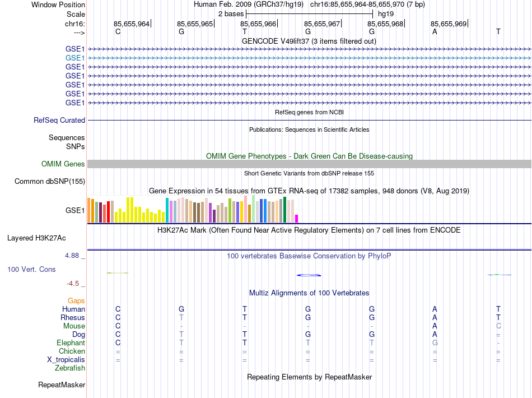Click the X_tropicalis species label
Screen dimensions: 532x398
point(66,360)
